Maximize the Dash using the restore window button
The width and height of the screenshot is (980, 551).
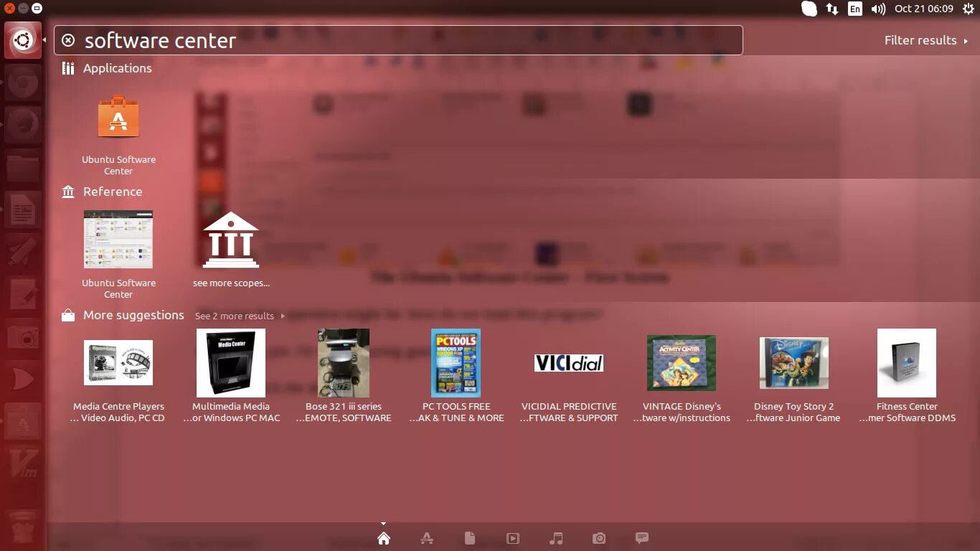37,9
